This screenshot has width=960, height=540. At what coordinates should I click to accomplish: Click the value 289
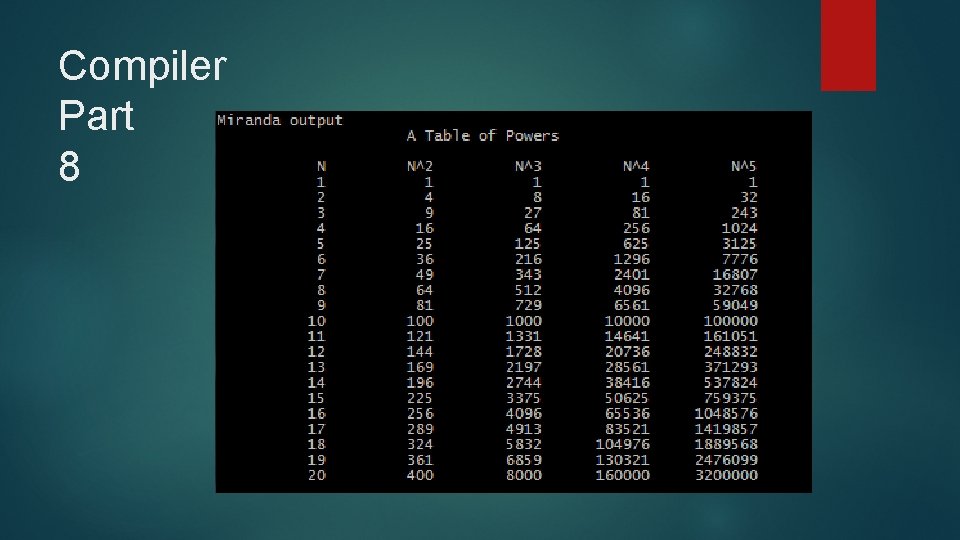[420, 429]
